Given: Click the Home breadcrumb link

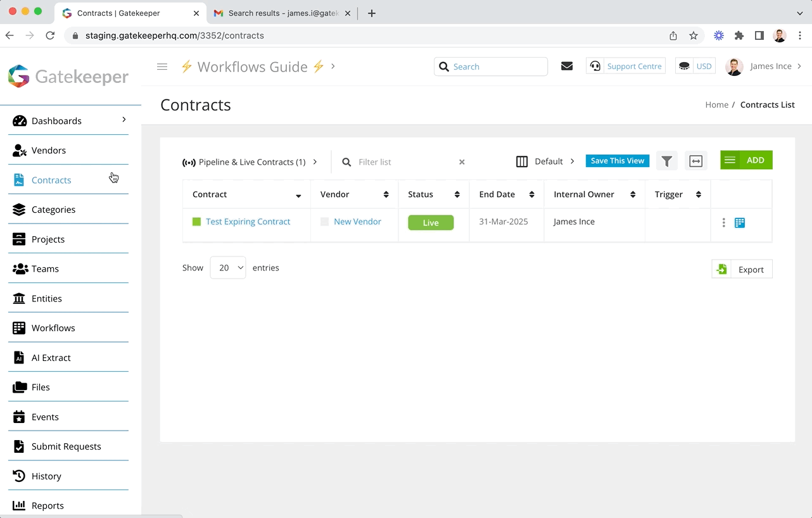Looking at the screenshot, I should pos(716,104).
